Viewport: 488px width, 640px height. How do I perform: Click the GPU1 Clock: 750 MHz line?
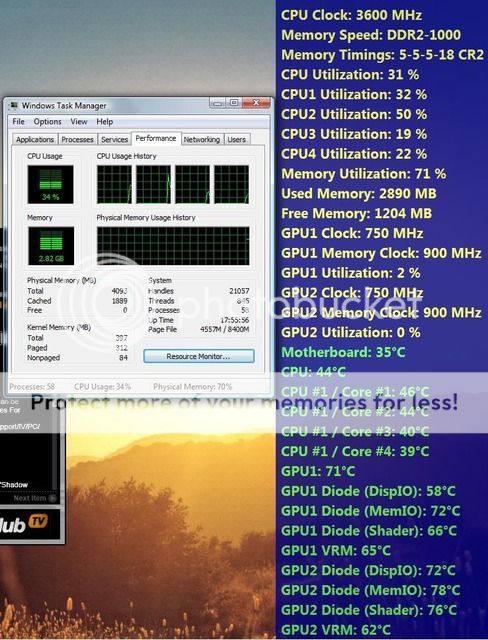[x=352, y=233]
